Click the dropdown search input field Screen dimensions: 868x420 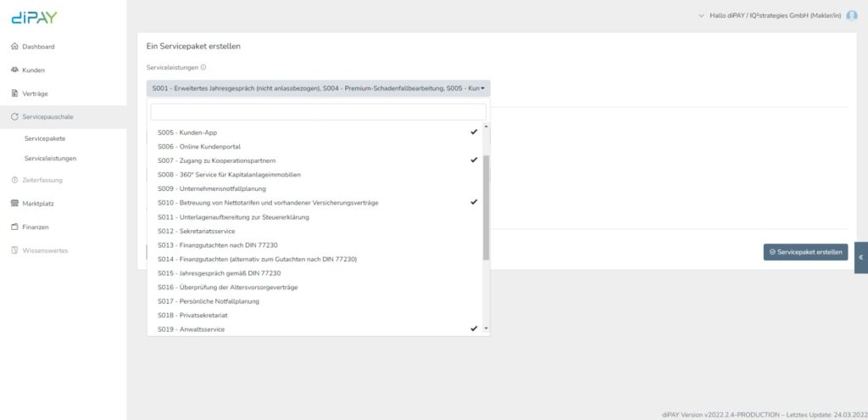click(x=318, y=112)
